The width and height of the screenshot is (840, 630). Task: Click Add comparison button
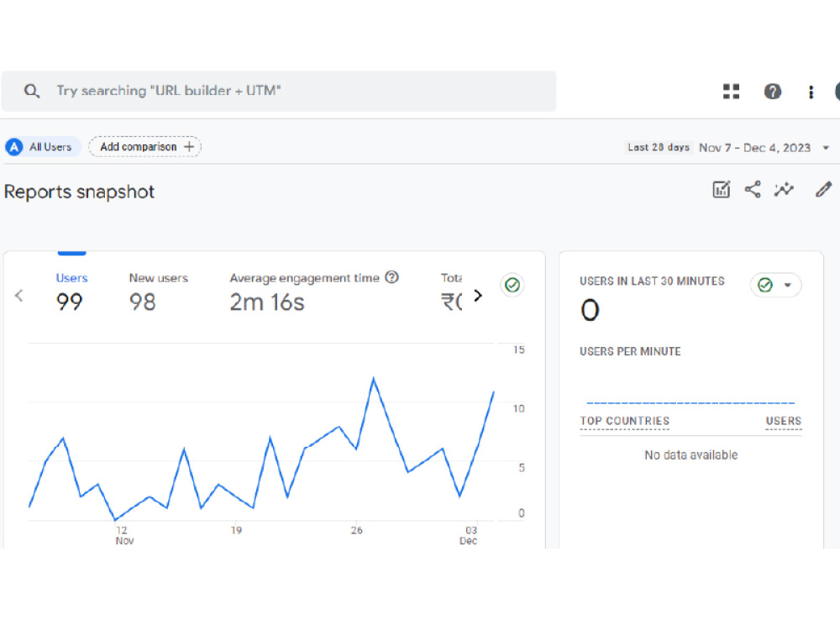(144, 147)
